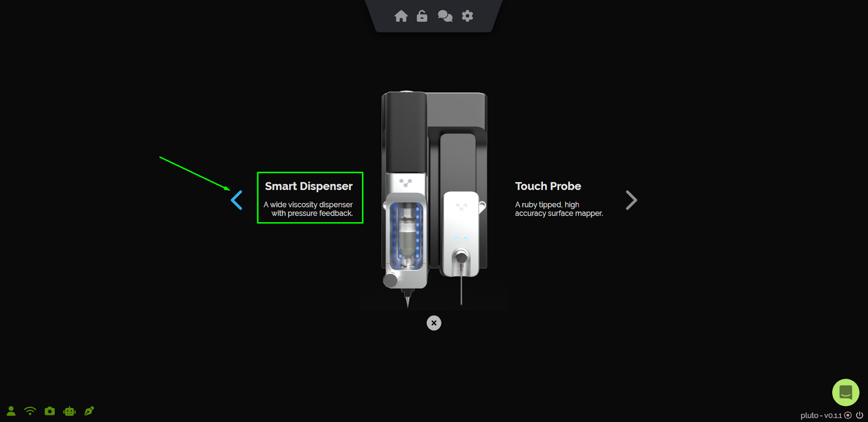The image size is (868, 422).
Task: Click the pen nib icon
Action: coord(89,411)
